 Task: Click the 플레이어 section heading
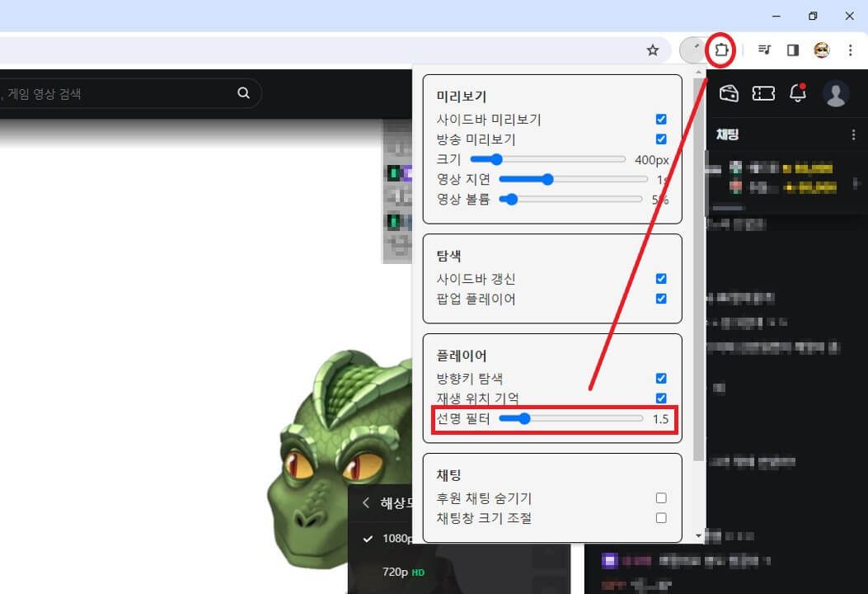click(461, 356)
